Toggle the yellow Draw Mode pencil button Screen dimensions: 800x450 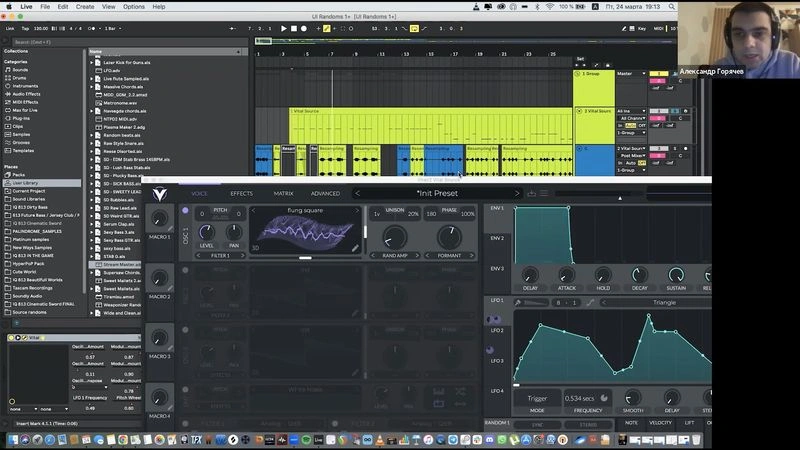(x=327, y=29)
